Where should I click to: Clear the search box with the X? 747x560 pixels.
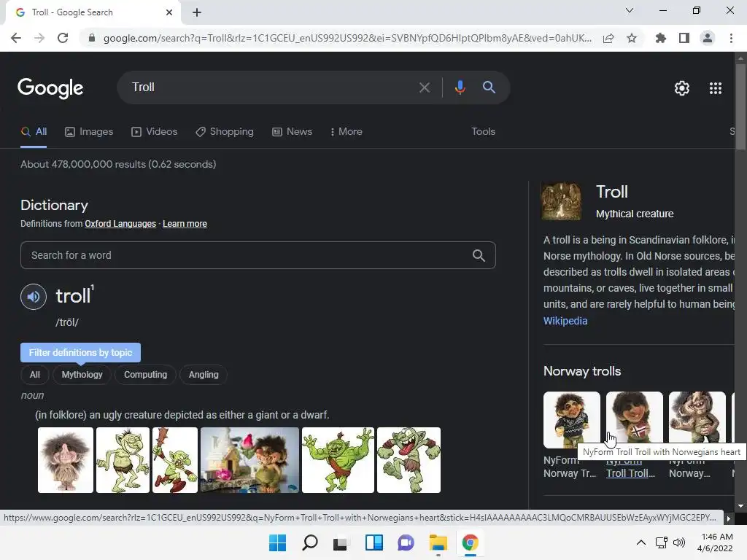pos(425,87)
